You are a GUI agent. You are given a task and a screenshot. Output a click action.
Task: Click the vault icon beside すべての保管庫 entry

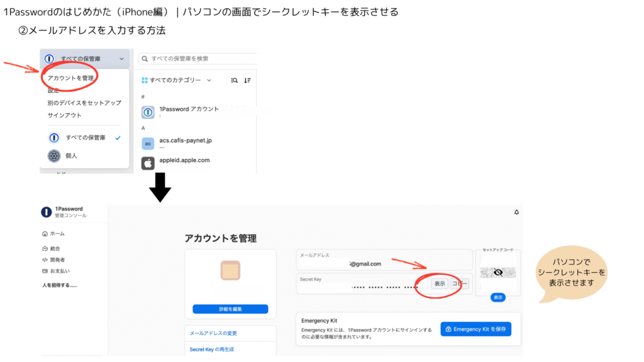coord(54,138)
